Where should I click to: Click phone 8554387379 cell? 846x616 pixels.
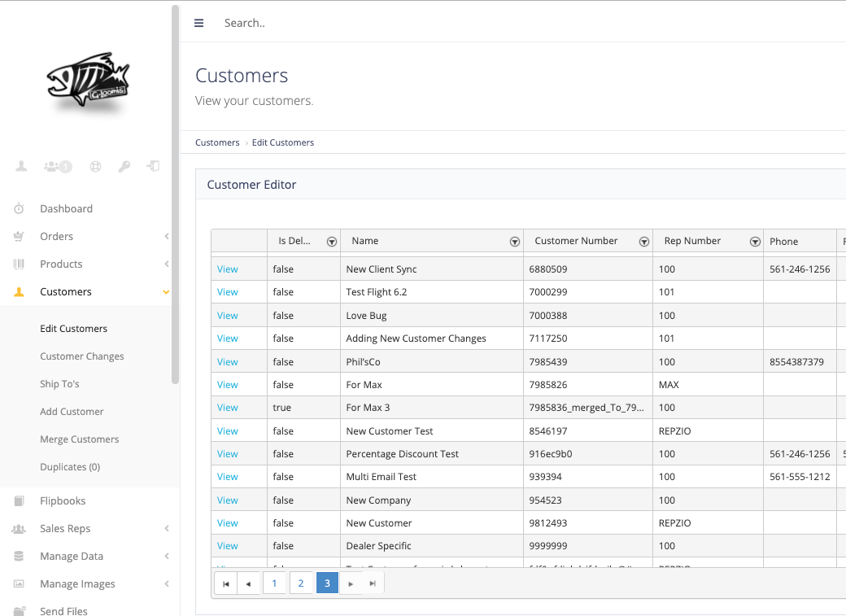pos(800,362)
